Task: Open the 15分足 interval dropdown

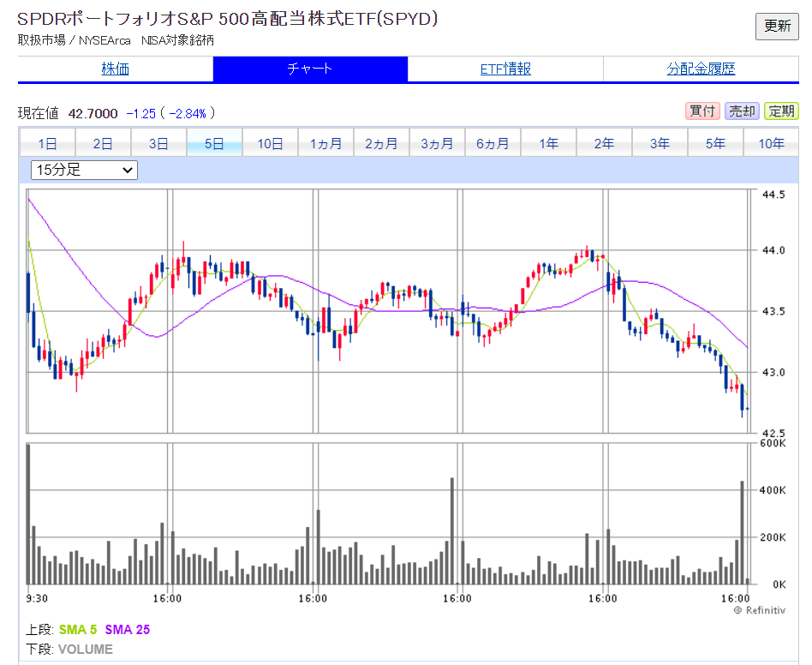Action: point(85,170)
